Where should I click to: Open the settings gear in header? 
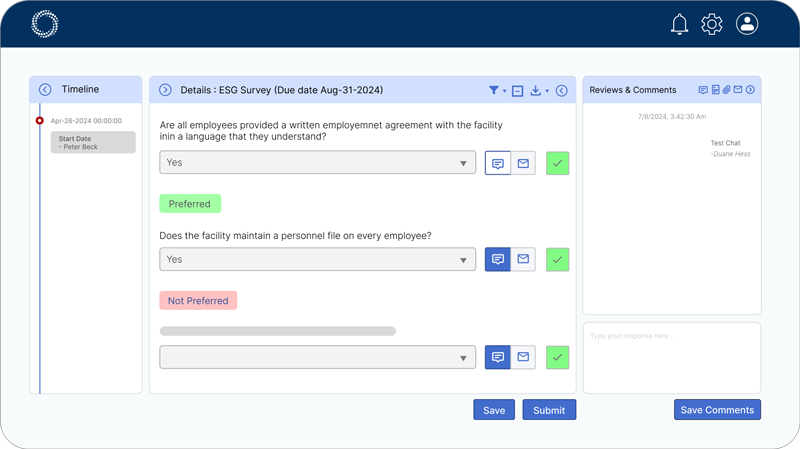pyautogui.click(x=712, y=24)
